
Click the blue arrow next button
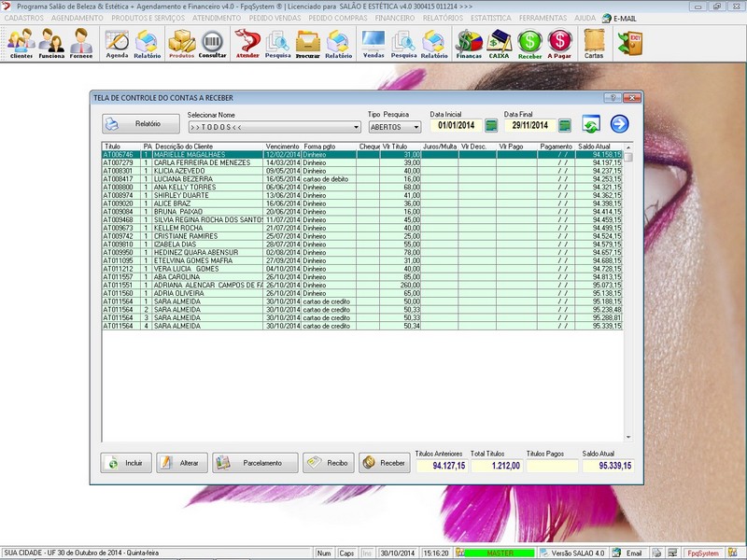(619, 124)
